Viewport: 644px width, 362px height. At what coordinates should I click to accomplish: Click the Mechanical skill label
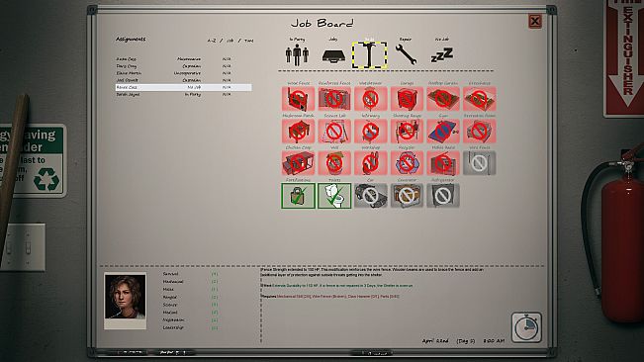pyautogui.click(x=173, y=282)
